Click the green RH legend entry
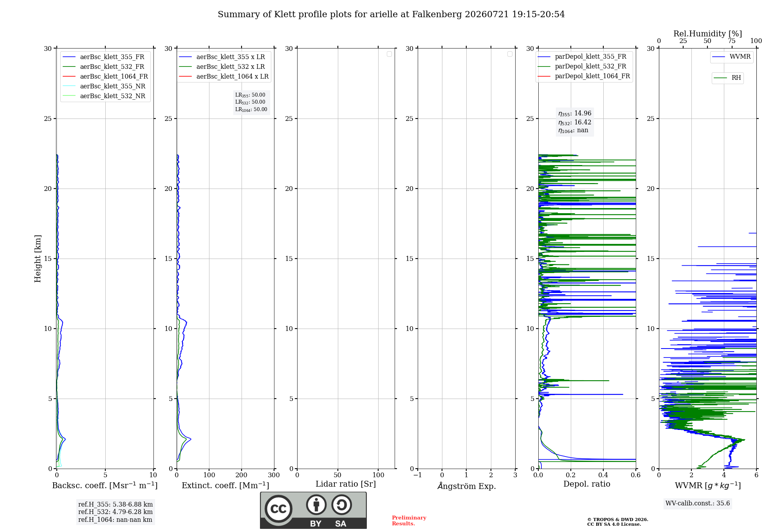 click(727, 78)
